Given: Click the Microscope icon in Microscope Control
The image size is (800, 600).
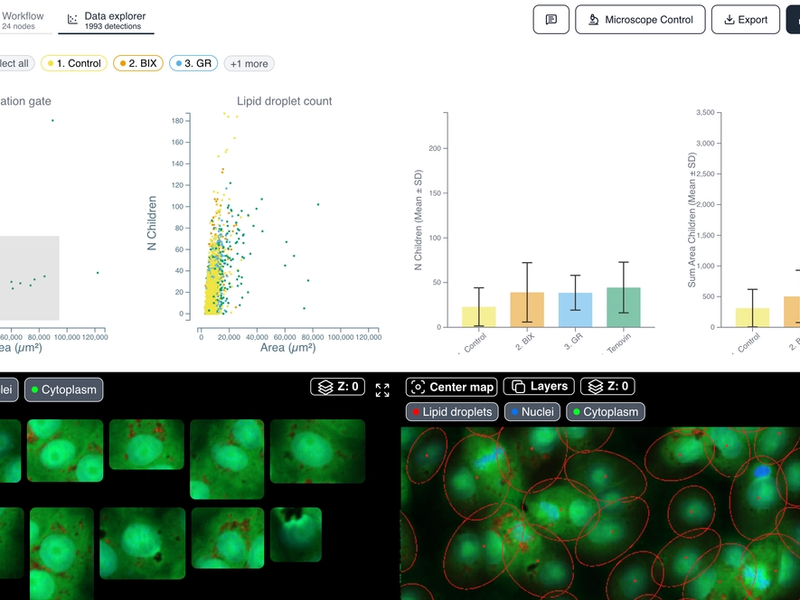Looking at the screenshot, I should point(593,19).
